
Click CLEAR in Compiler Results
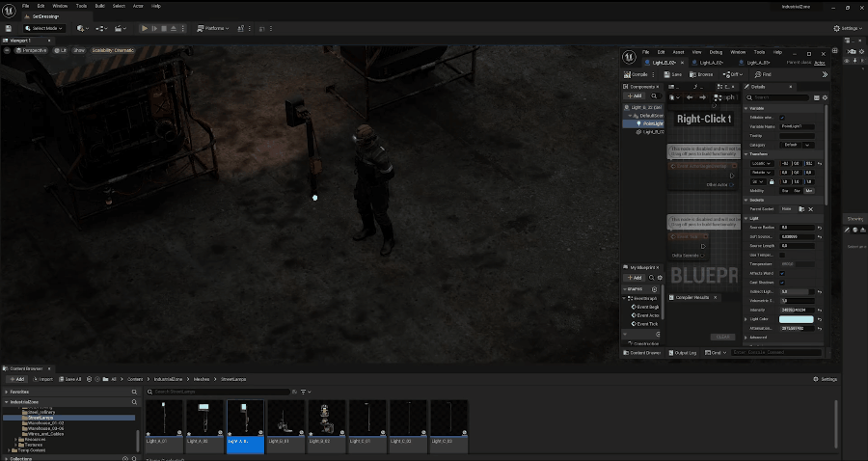[723, 337]
